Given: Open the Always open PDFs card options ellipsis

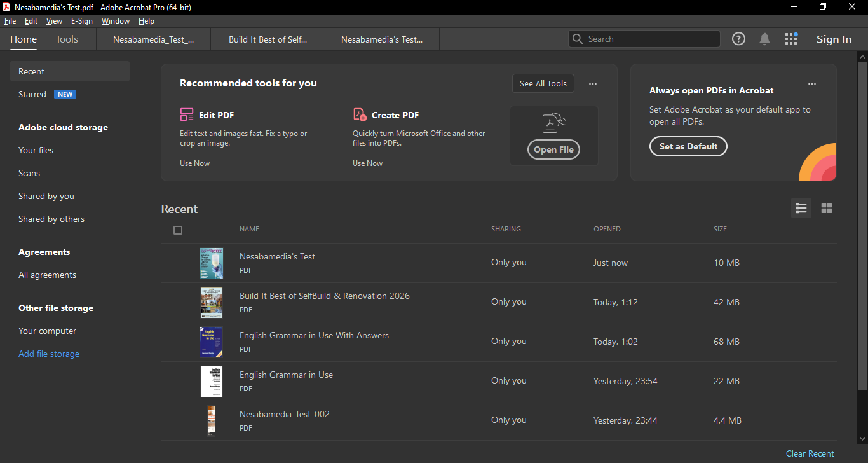Looking at the screenshot, I should click(811, 83).
